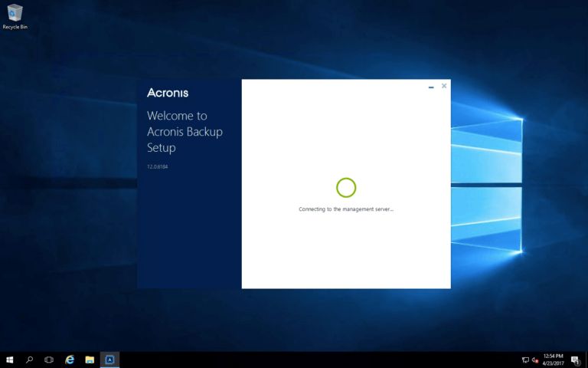
Task: Click the version number 12.0.6184
Action: [158, 166]
